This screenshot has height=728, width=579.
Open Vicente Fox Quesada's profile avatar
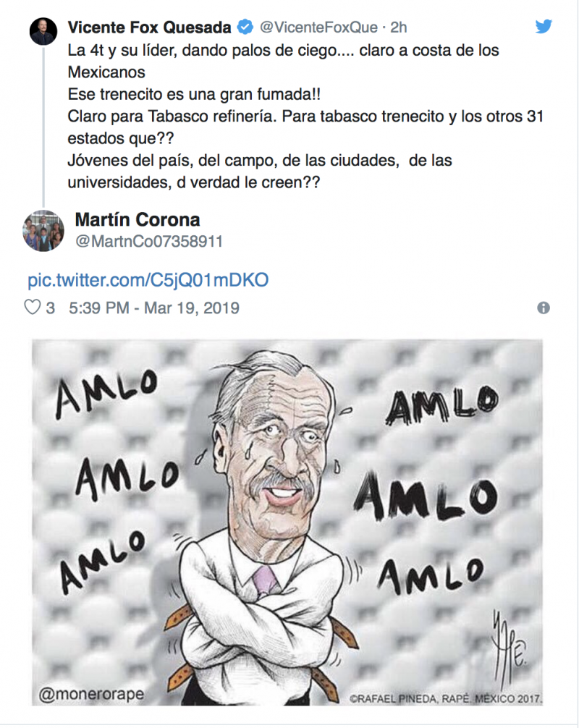point(43,31)
